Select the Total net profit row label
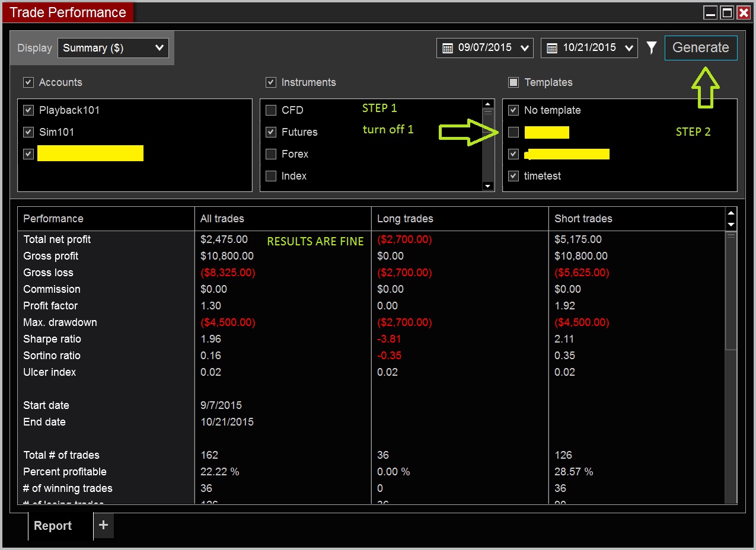 pos(57,239)
